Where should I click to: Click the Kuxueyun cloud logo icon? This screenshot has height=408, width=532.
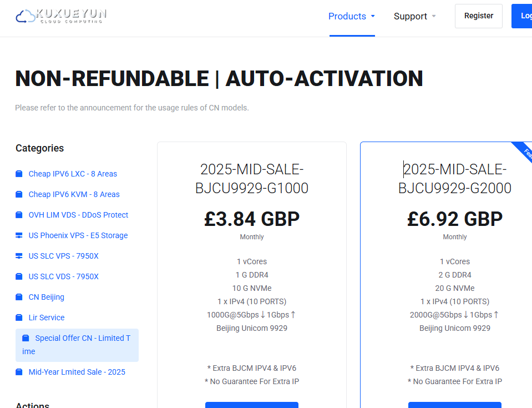pyautogui.click(x=26, y=16)
